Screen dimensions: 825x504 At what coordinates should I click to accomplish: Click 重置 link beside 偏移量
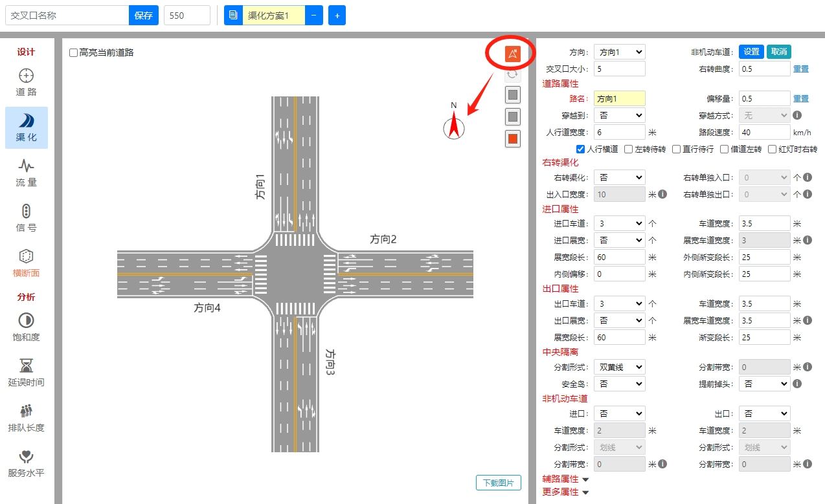(x=801, y=98)
